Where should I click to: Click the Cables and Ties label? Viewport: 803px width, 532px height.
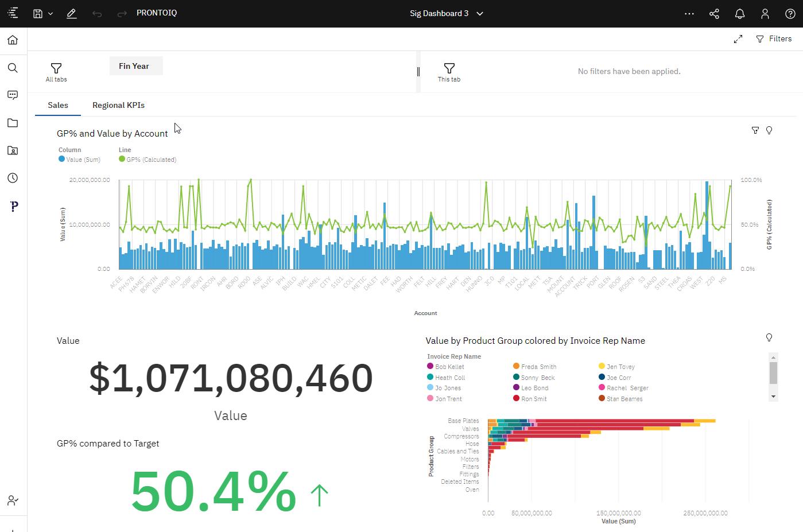[x=457, y=451]
